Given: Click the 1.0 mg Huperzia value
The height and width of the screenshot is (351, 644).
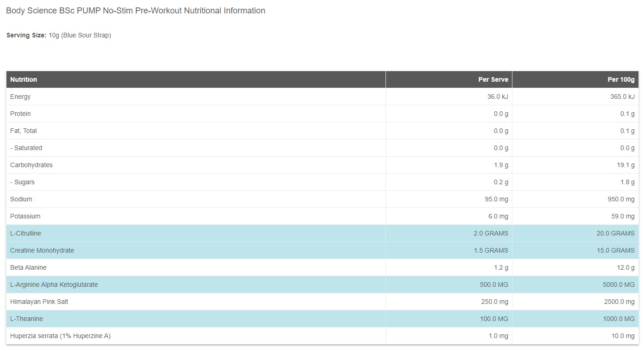Looking at the screenshot, I should 499,336.
